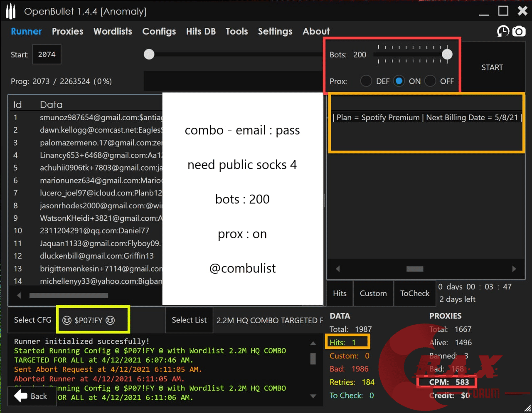This screenshot has height=413, width=532.
Task: Click the log panel's up scroll arrow
Action: tap(313, 344)
